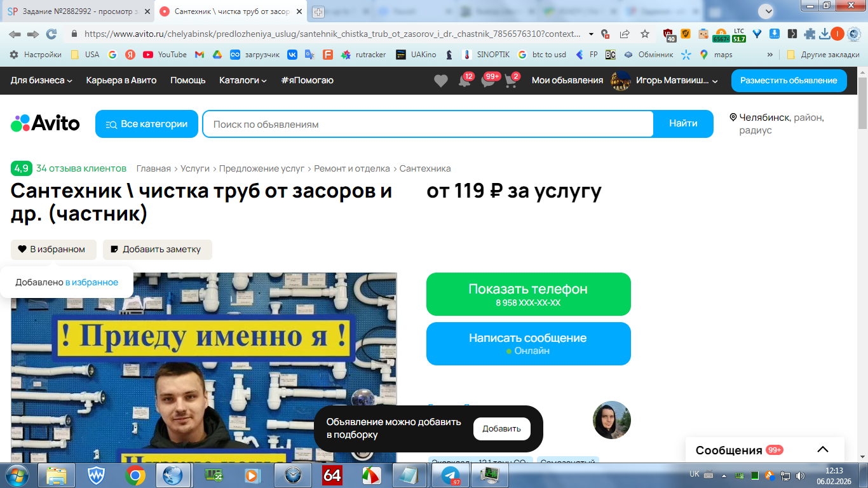Expand the Для бизнеса dropdown
The height and width of the screenshot is (488, 868).
pos(42,81)
